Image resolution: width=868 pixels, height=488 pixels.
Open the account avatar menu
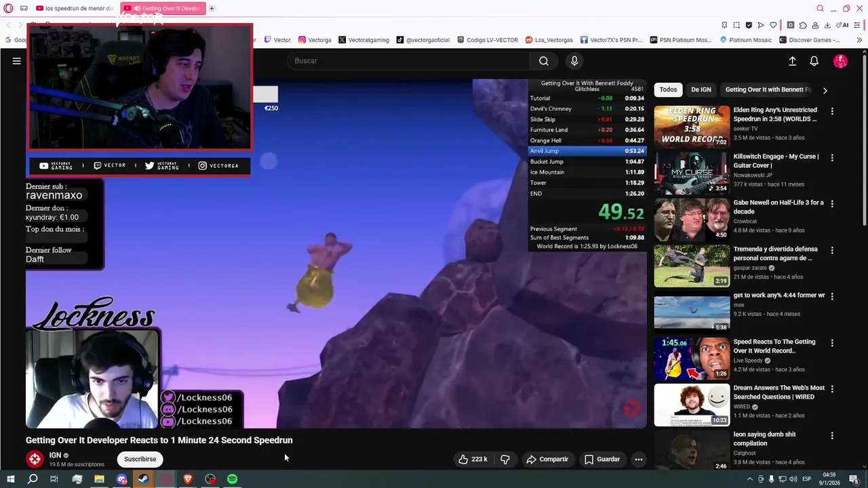pos(840,61)
